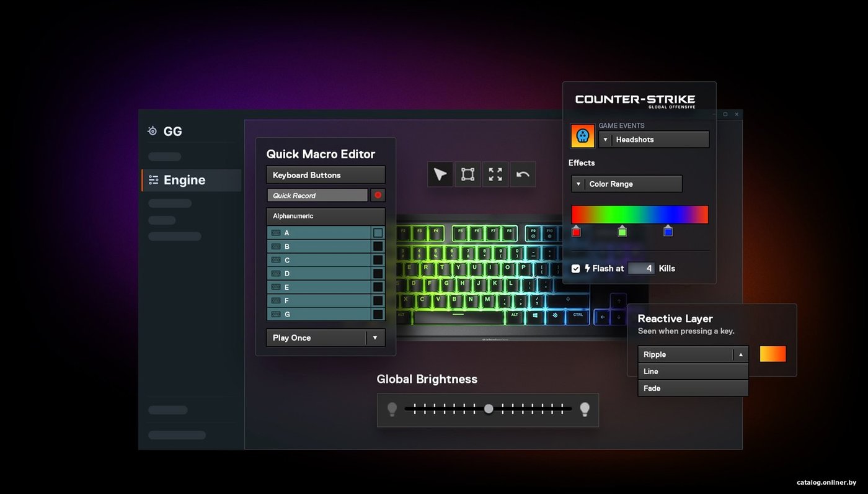Choose Fade from the reactive list
This screenshot has height=494, width=868.
[693, 388]
